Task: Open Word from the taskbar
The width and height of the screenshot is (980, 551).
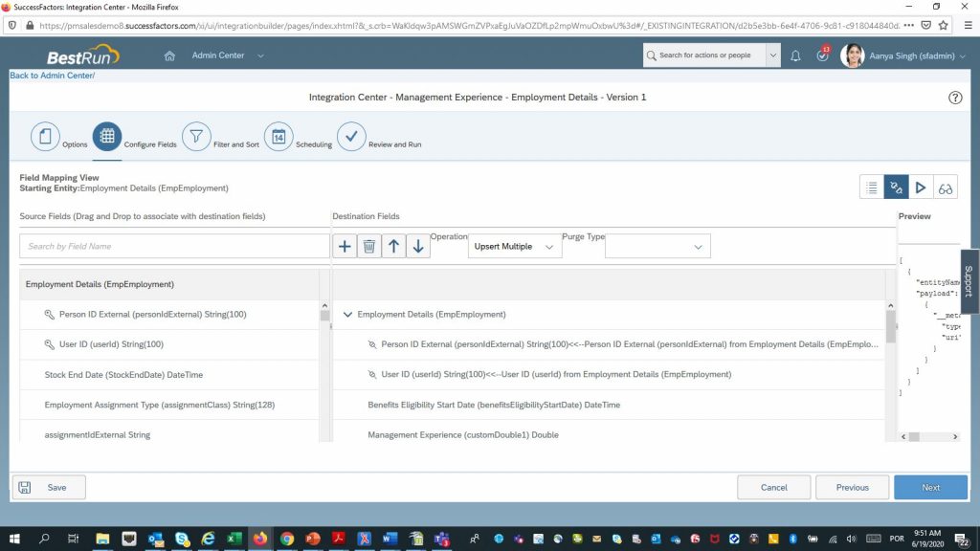Action: 390,539
